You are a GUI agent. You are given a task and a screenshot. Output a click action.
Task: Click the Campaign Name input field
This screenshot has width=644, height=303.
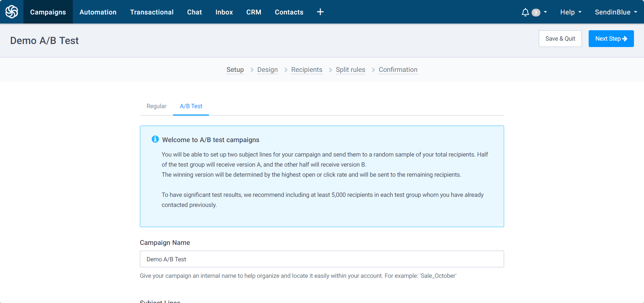[322, 259]
